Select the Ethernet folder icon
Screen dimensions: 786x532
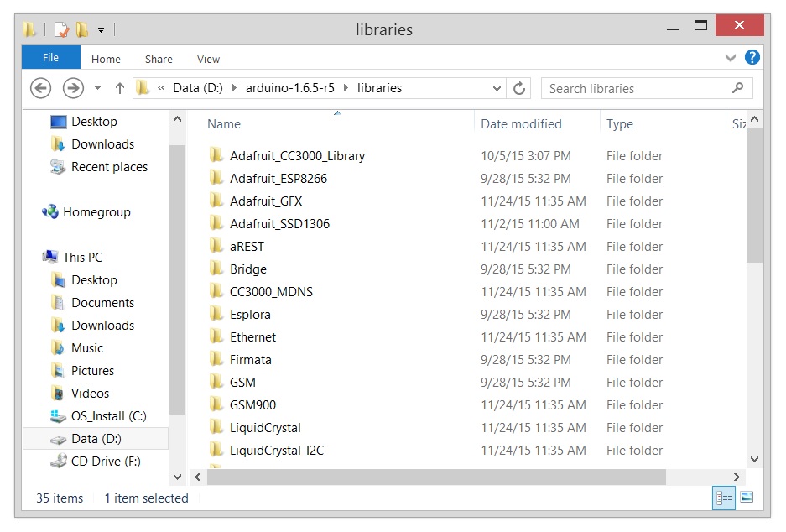pos(216,336)
